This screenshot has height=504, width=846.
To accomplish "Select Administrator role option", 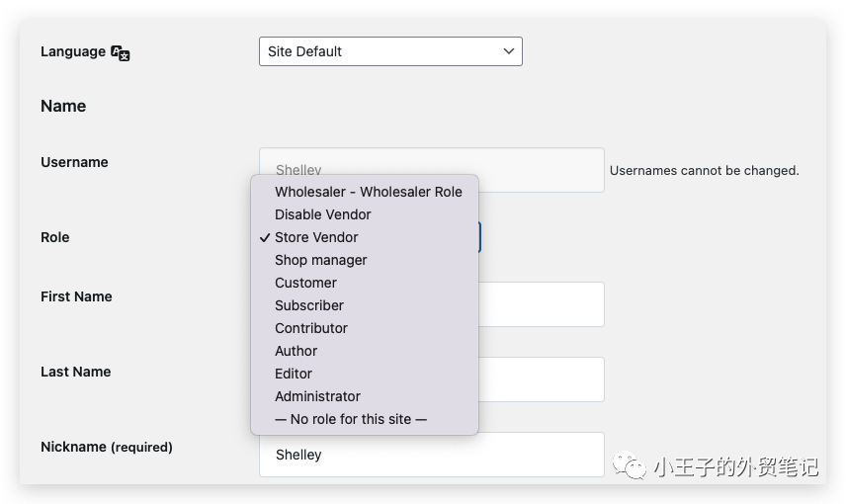I will point(365,395).
